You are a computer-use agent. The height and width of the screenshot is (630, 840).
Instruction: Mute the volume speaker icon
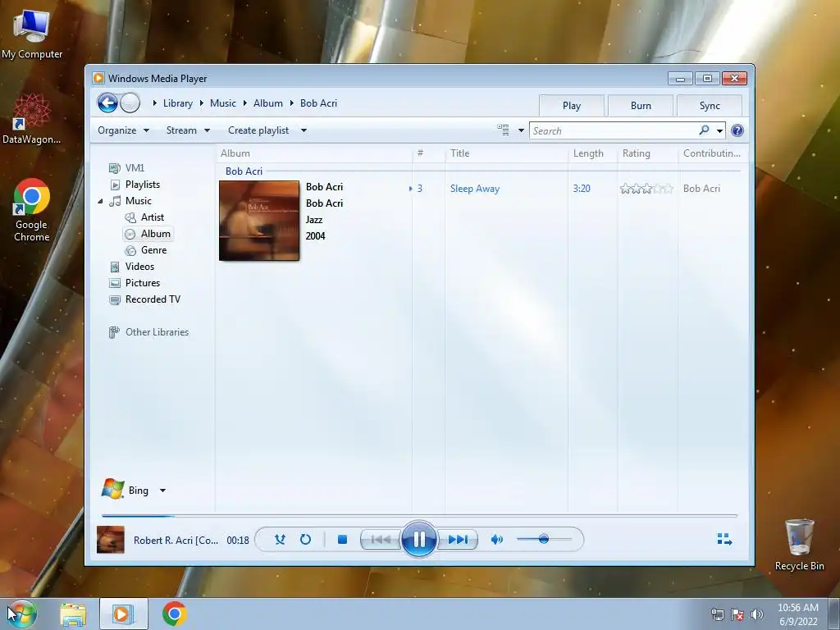[x=496, y=540]
